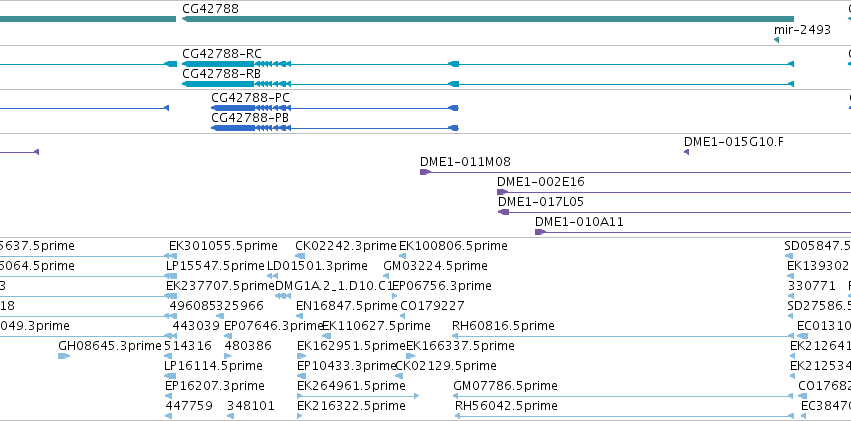
Task: Select the EN16847.5prime EST
Action: click(x=300, y=316)
